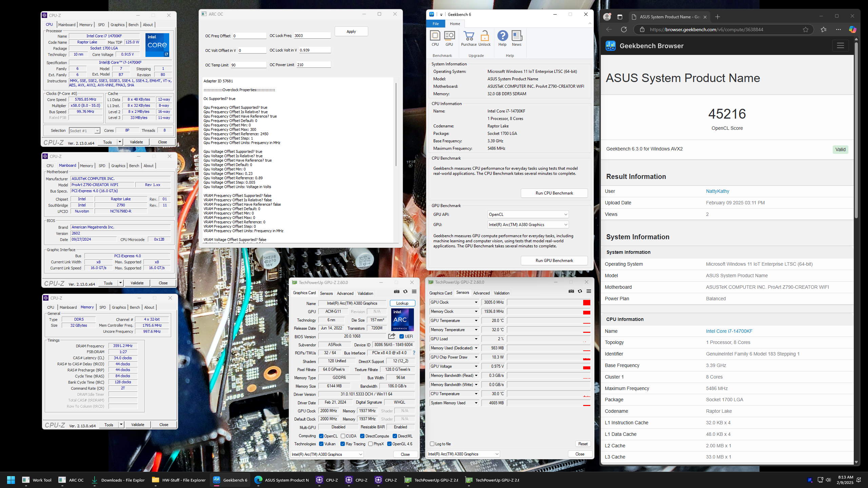Click the volume icon in system tray
This screenshot has width=868, height=488.
pos(828,480)
